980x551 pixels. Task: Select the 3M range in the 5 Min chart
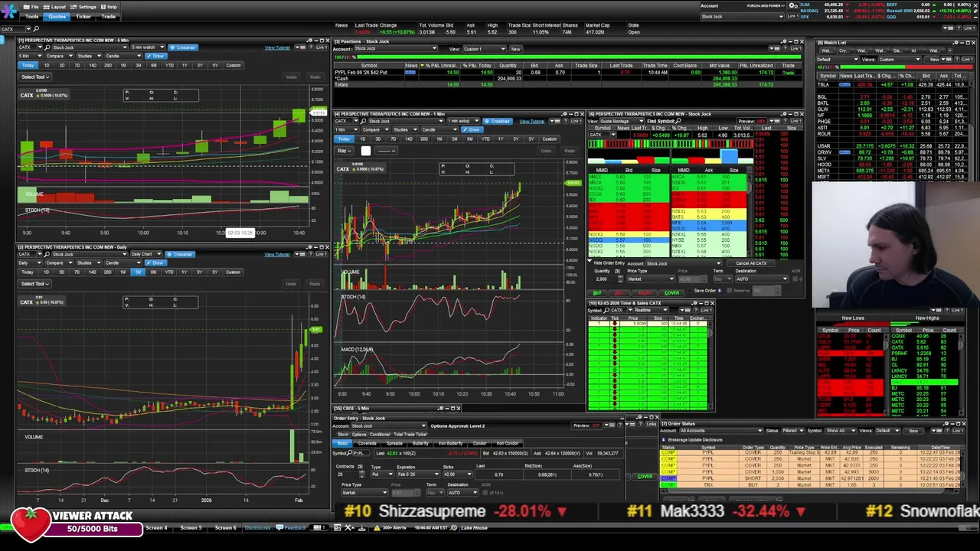pyautogui.click(x=138, y=65)
